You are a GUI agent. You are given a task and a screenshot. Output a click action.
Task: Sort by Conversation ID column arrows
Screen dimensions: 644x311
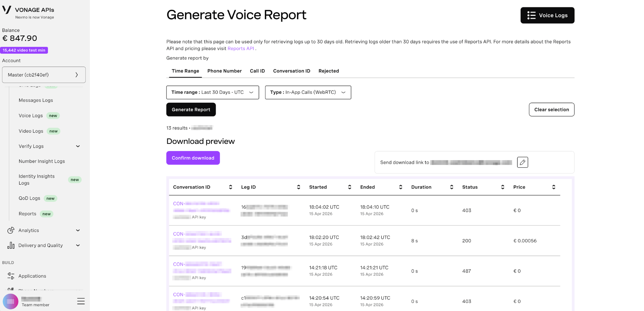(x=230, y=187)
